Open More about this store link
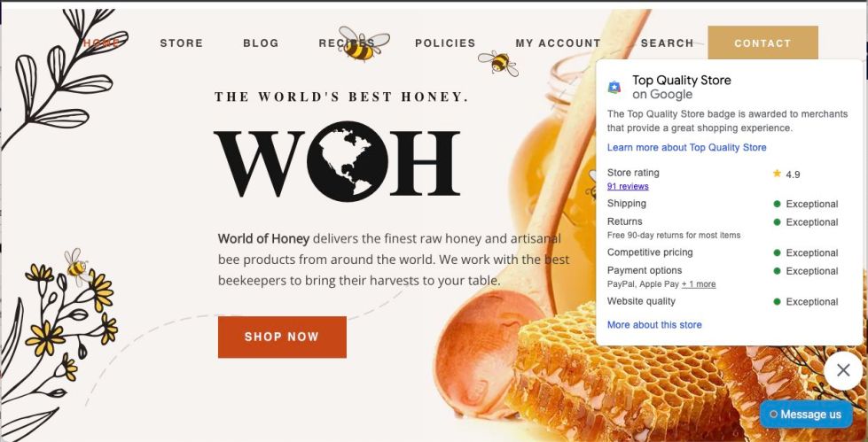 tap(654, 325)
